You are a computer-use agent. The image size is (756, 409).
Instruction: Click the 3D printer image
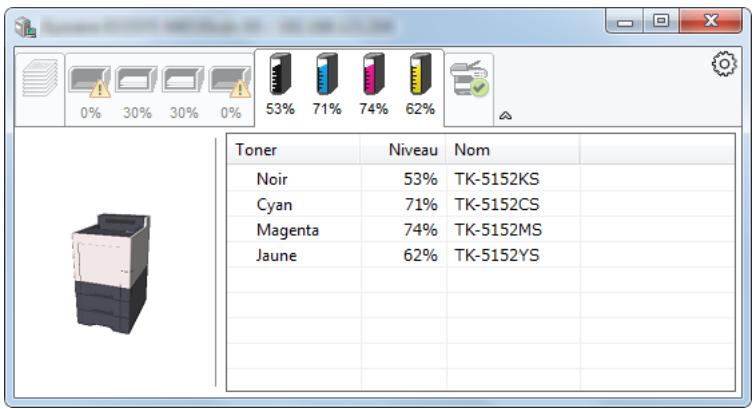click(112, 273)
